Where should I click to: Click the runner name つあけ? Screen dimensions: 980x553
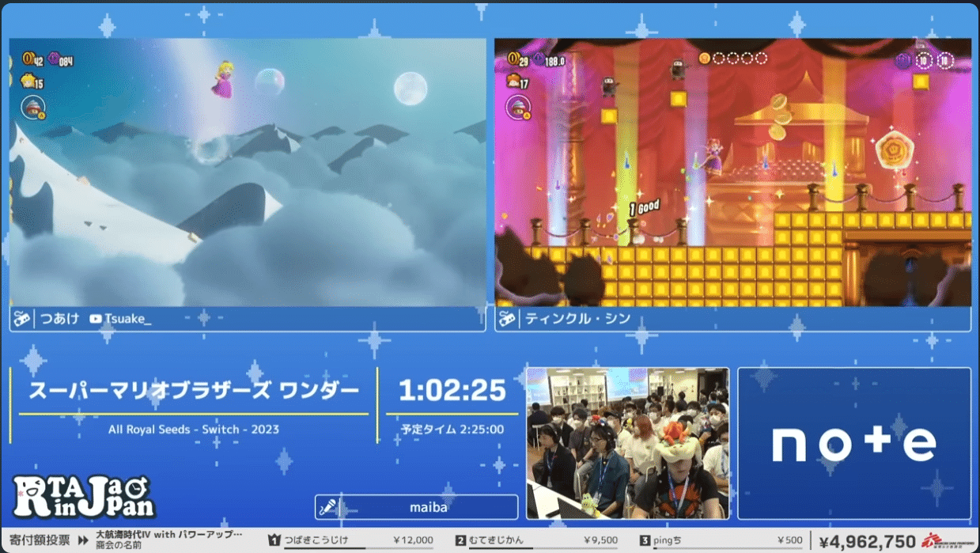(60, 319)
